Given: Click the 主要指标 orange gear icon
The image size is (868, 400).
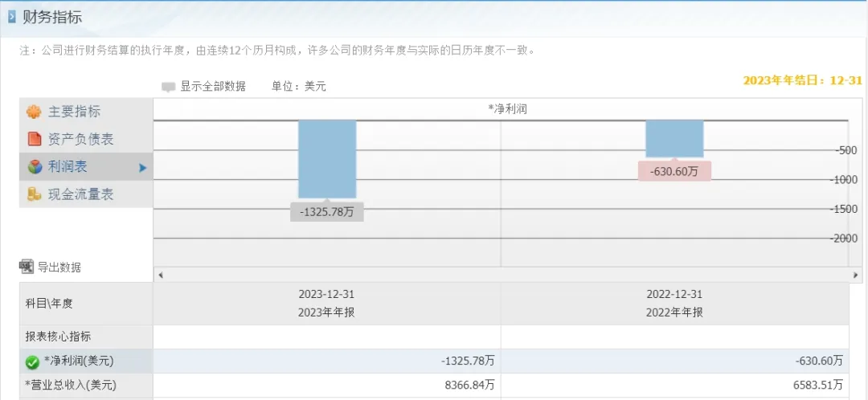Looking at the screenshot, I should tap(35, 112).
